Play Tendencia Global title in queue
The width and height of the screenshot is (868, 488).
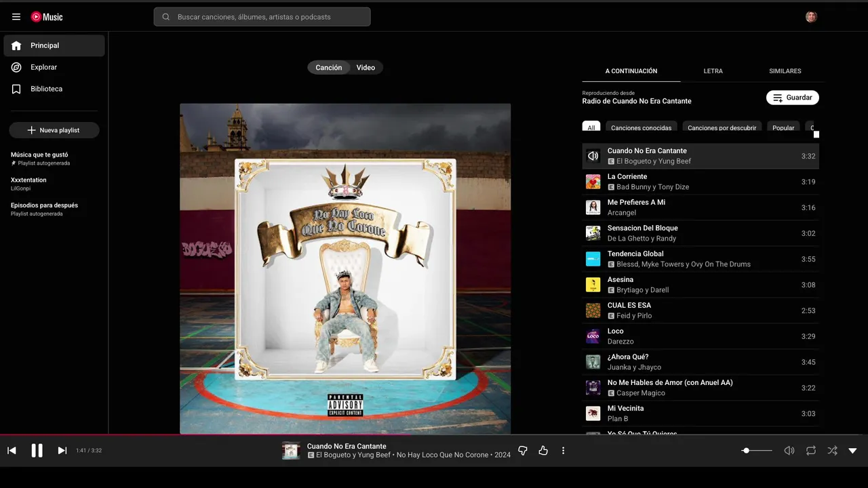[x=635, y=253]
